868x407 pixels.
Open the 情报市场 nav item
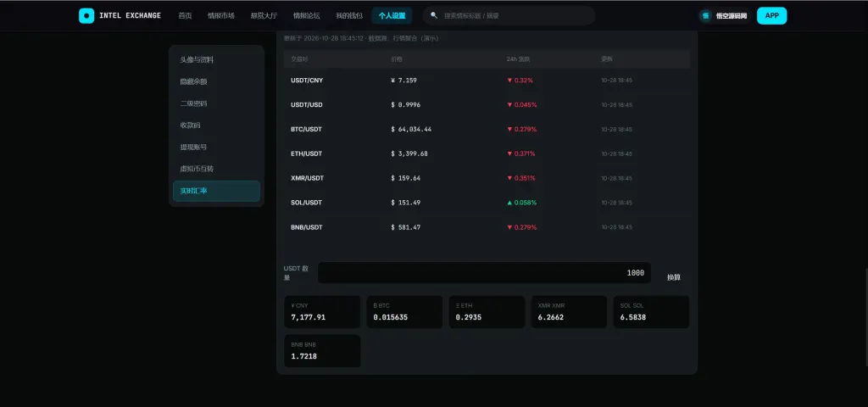pyautogui.click(x=221, y=15)
